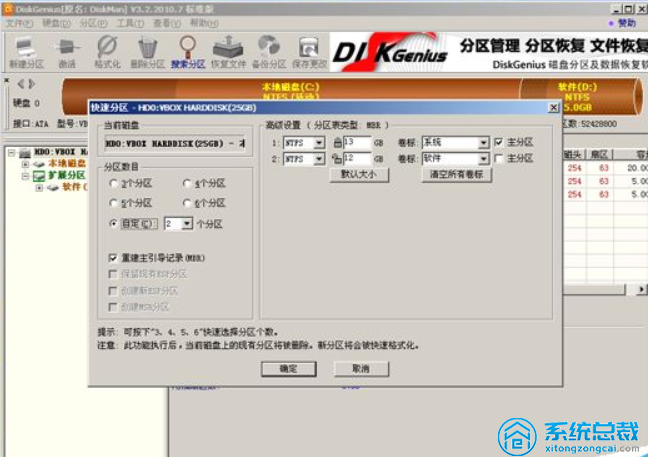This screenshot has width=648, height=457.
Task: Open the 查看(V) menu
Action: (167, 23)
